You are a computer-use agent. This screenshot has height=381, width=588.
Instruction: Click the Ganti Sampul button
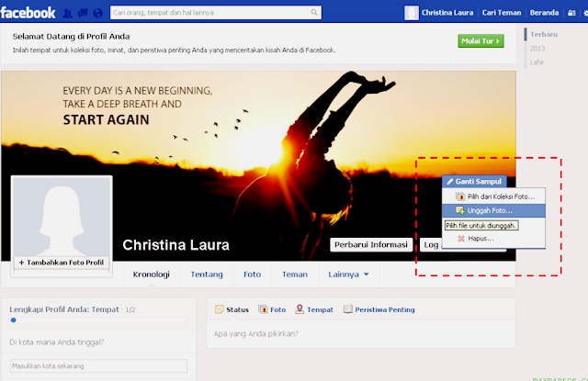(474, 182)
